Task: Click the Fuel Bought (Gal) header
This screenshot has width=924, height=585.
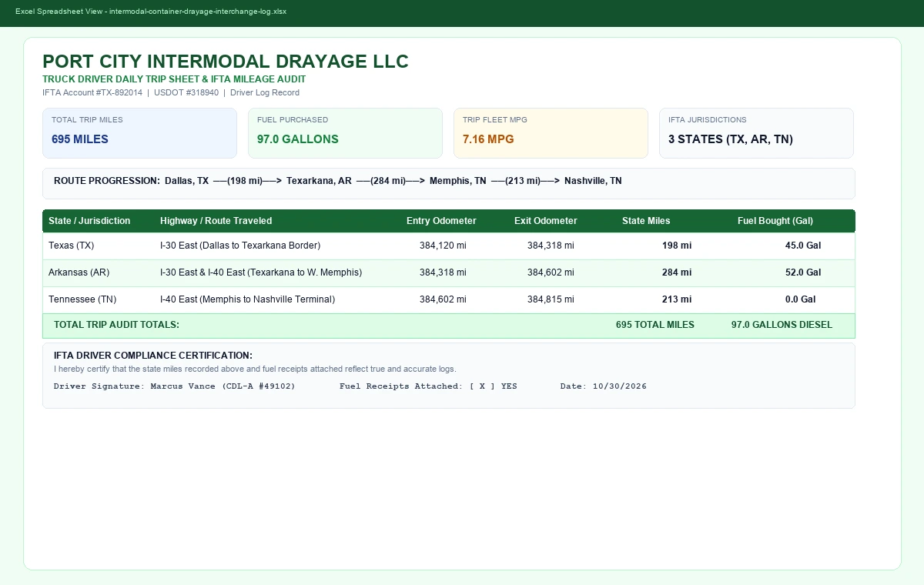Action: [x=775, y=221]
